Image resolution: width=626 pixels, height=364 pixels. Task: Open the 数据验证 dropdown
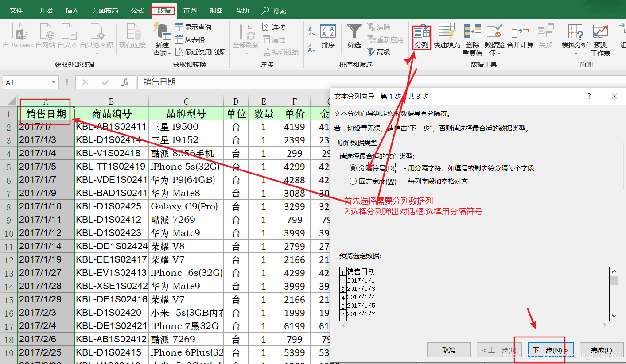[494, 40]
